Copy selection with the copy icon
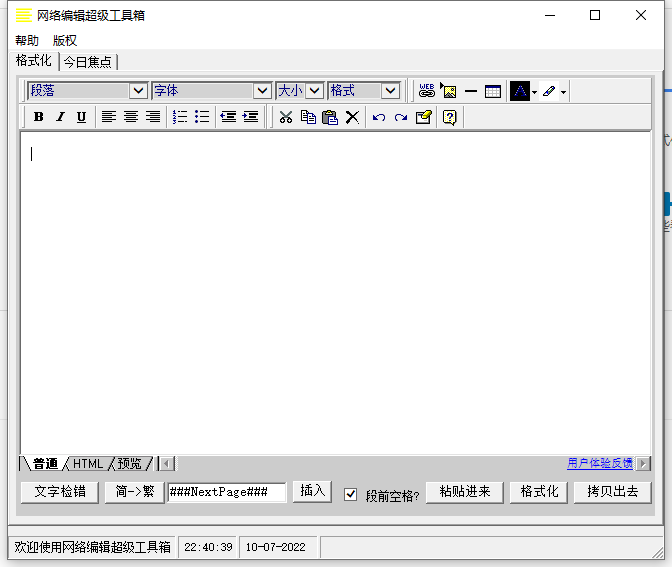672x567 pixels. pos(308,117)
